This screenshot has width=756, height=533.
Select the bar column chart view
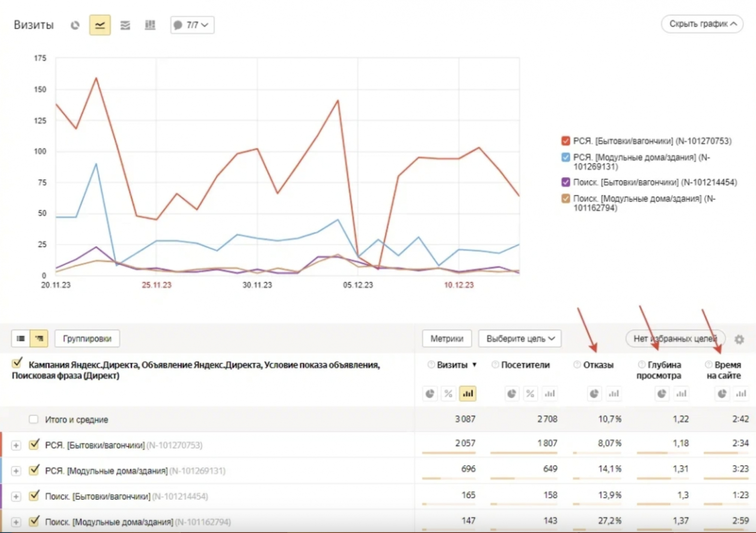point(150,25)
